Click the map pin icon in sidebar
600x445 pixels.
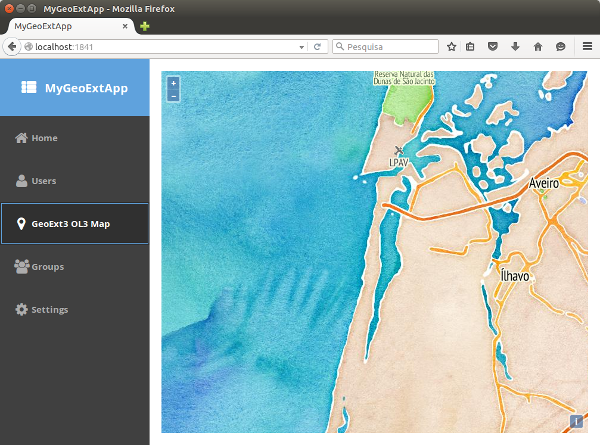21,224
